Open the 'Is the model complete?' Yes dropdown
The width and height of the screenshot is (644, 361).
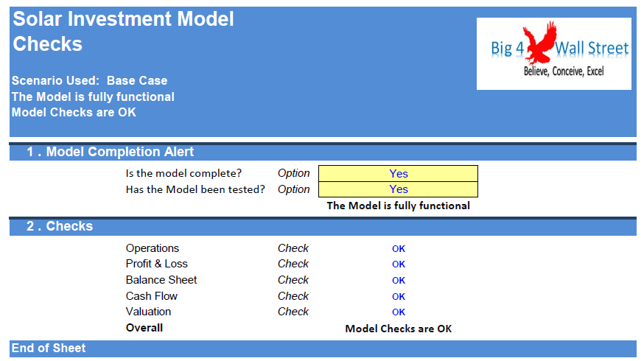click(x=398, y=174)
